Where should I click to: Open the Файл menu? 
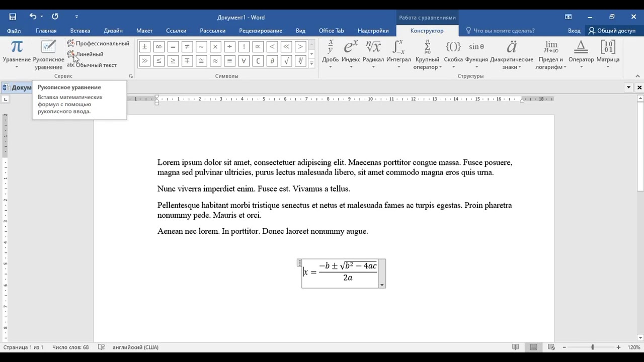(14, 31)
